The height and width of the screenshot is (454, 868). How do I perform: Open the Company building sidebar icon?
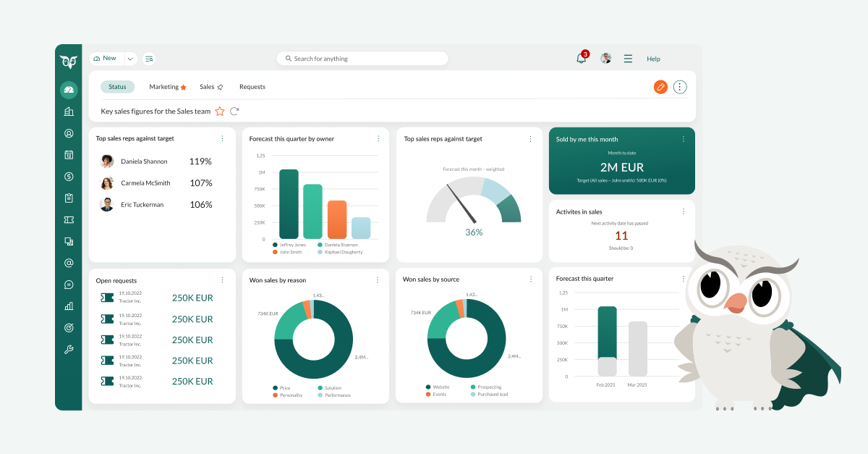coord(69,112)
